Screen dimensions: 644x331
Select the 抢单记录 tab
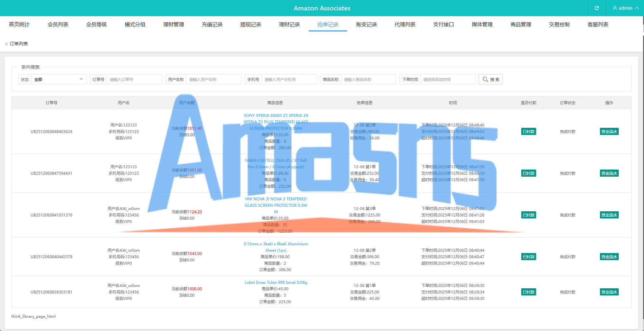(328, 25)
